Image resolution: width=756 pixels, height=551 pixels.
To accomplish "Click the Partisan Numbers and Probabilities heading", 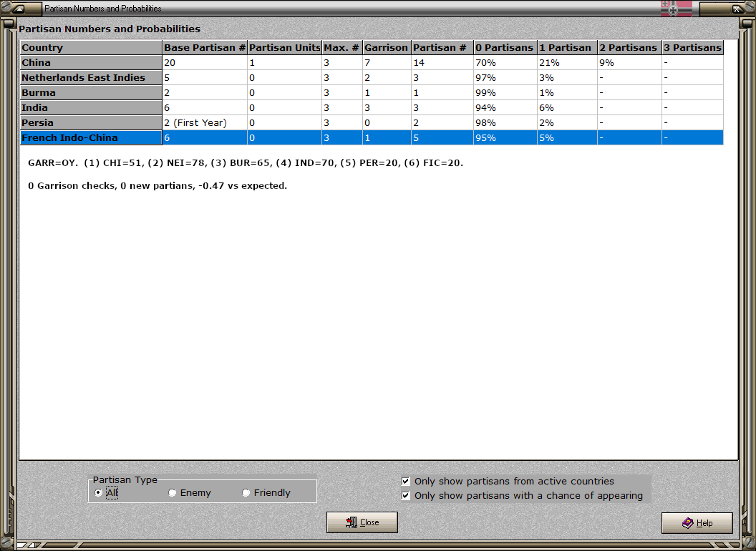I will point(110,29).
